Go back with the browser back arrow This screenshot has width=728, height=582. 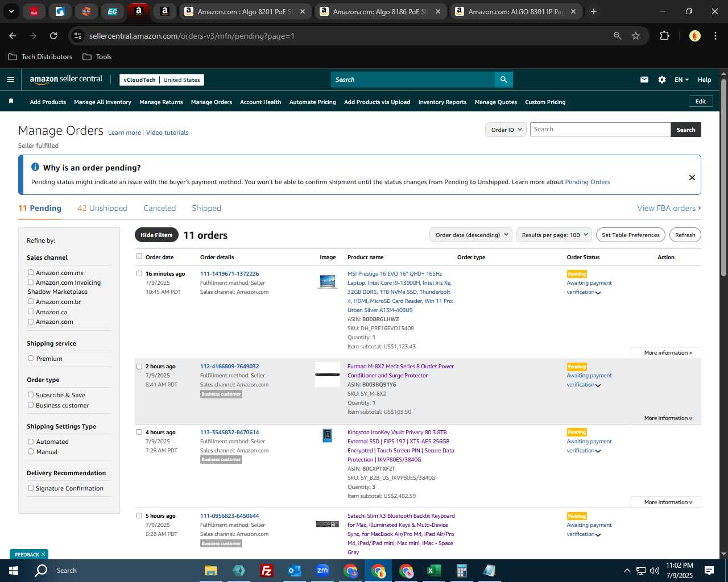tap(13, 36)
